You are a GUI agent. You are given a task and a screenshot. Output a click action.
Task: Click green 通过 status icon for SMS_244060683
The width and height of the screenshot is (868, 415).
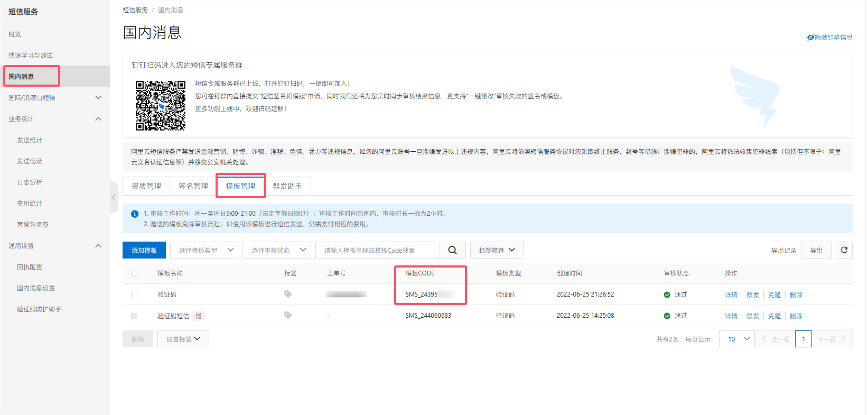tap(667, 316)
